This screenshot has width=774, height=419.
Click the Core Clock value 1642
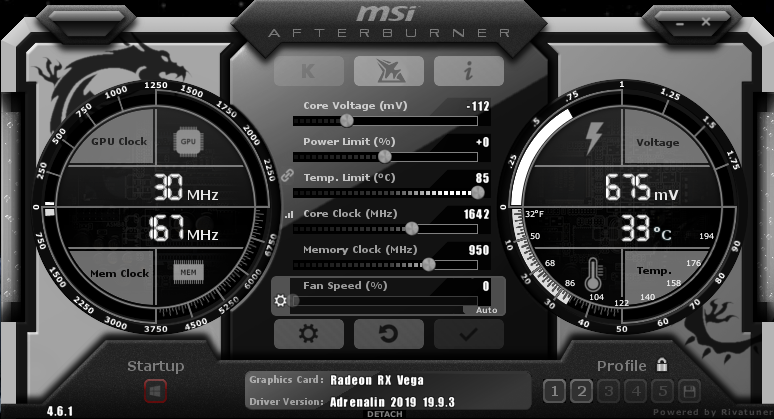point(476,214)
